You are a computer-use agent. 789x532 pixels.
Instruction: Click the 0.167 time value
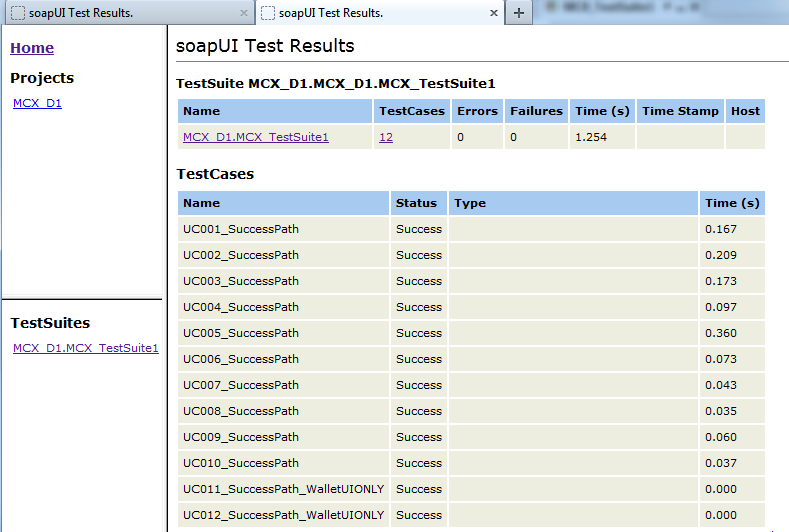(x=721, y=229)
